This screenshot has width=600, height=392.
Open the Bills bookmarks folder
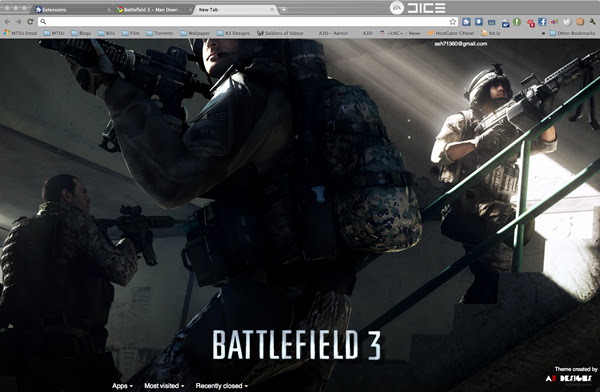pyautogui.click(x=107, y=33)
